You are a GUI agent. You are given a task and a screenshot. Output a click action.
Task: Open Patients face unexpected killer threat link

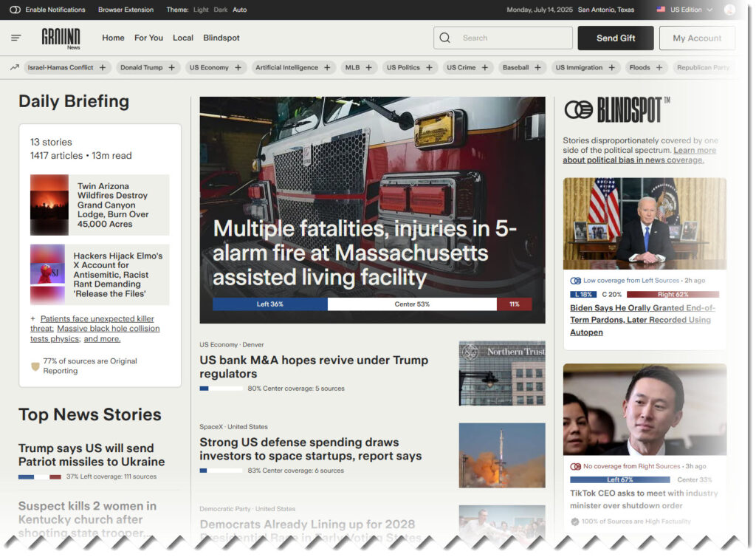coord(92,324)
